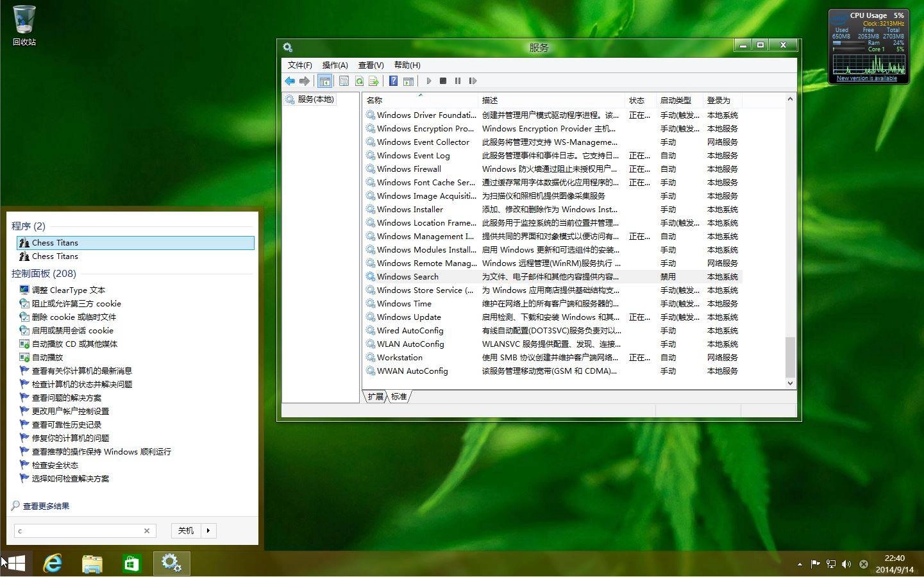The height and width of the screenshot is (577, 924).
Task: Click the 控制面板 (208) group heading
Action: [44, 274]
